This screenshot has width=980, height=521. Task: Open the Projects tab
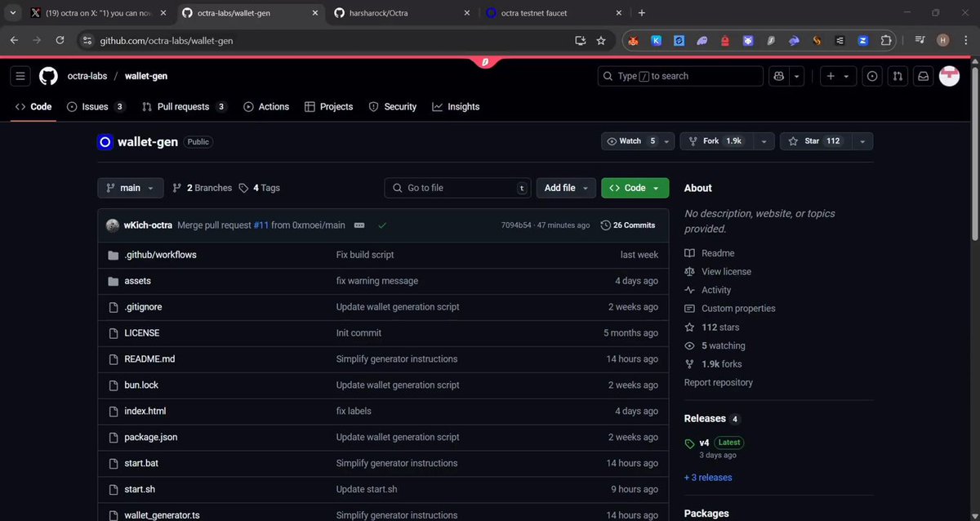pyautogui.click(x=328, y=107)
